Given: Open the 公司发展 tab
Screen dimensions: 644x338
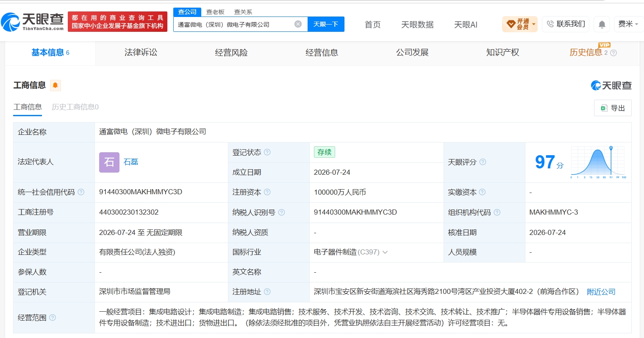Looking at the screenshot, I should tap(412, 53).
